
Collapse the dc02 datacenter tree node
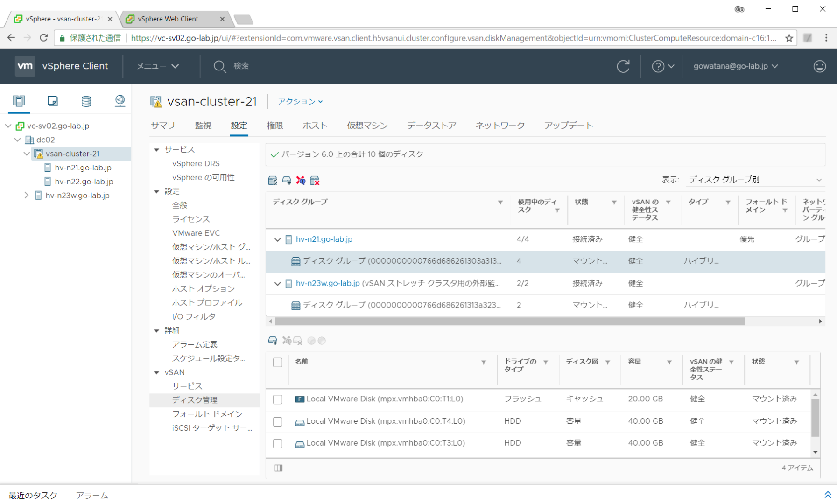pyautogui.click(x=18, y=140)
